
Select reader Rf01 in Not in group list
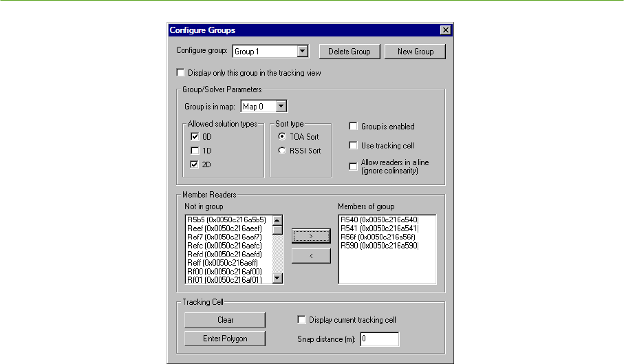(x=229, y=279)
